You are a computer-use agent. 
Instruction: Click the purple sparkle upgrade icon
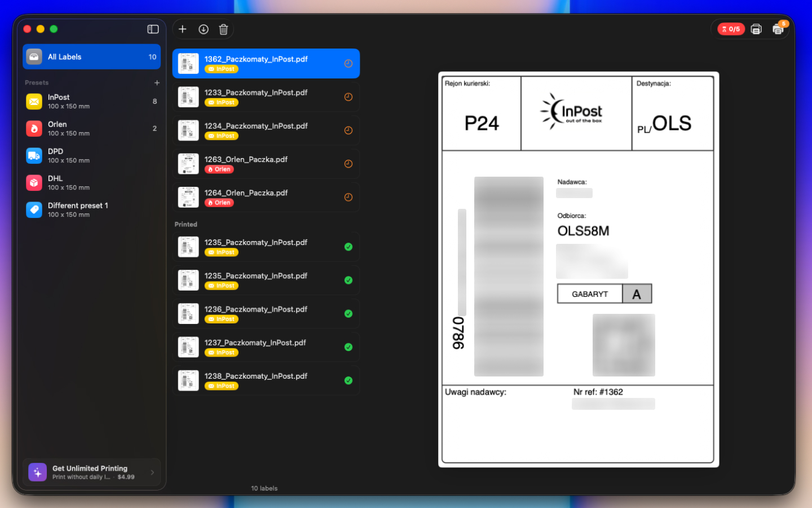click(38, 472)
